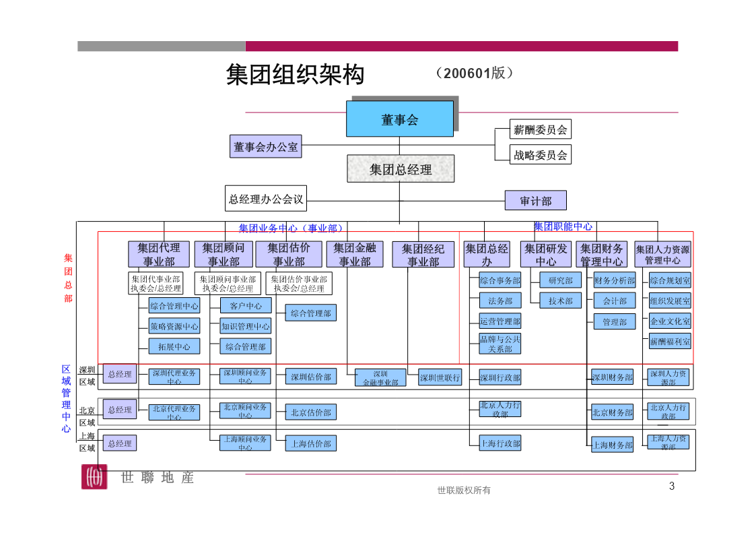Screen dimensions: 756x535
Task: Select the 法务部 box
Action: 500,301
